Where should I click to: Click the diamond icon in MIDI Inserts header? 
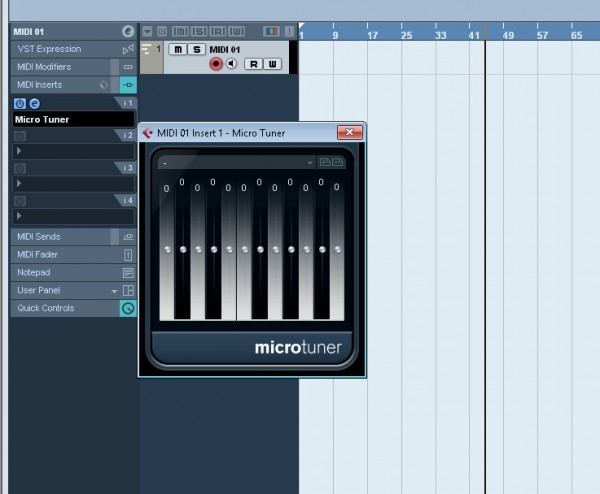104,85
